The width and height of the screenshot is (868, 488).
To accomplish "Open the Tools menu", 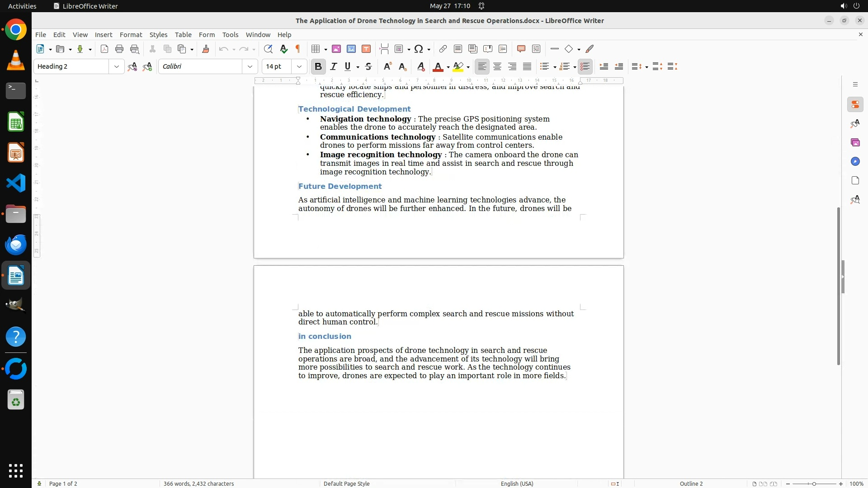I will click(230, 34).
